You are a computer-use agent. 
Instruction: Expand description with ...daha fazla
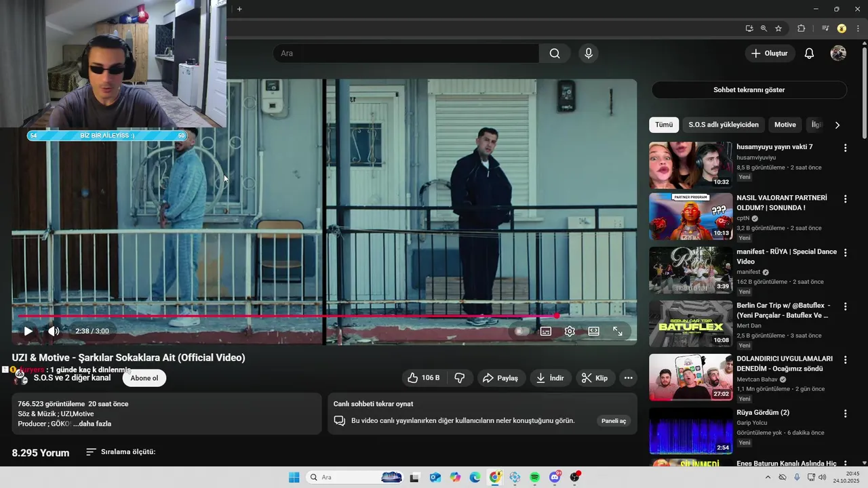point(92,424)
